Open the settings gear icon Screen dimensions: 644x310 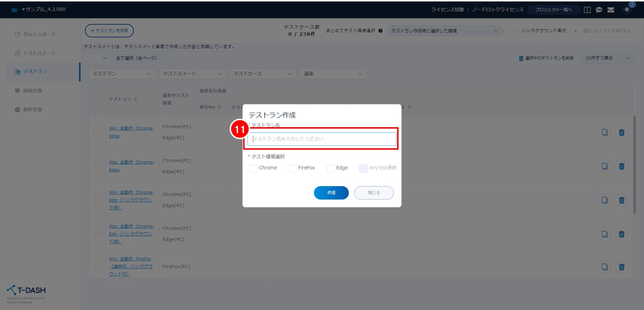[626, 10]
